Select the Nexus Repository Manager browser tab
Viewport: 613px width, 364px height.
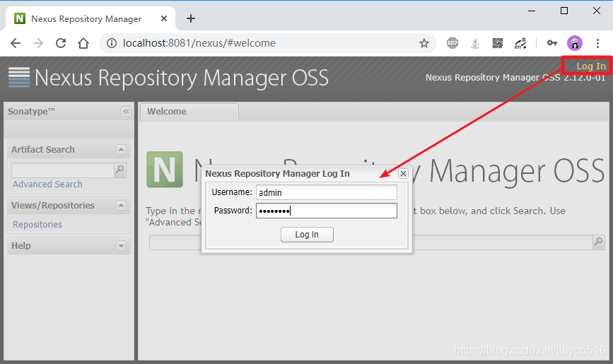[x=91, y=18]
